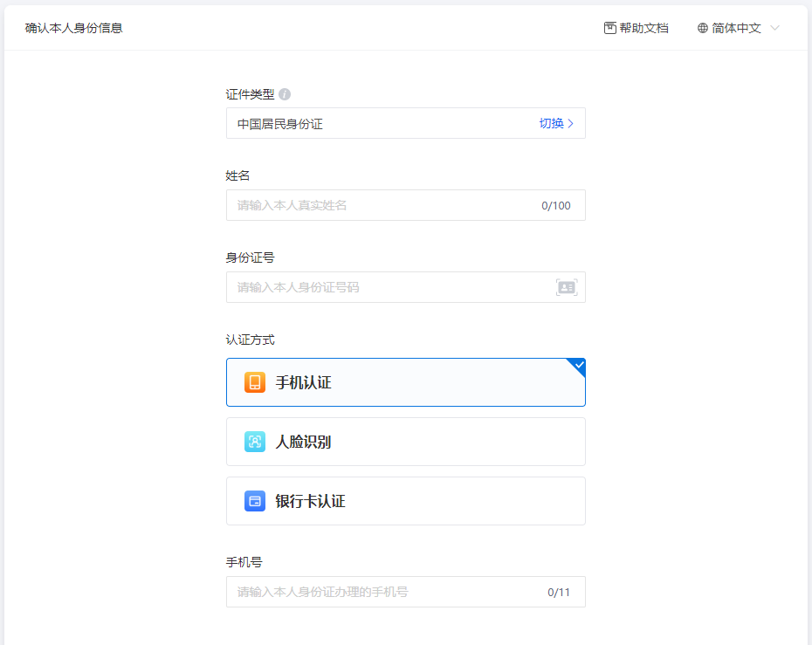Click the face recognition icon
The width and height of the screenshot is (812, 645).
255,442
